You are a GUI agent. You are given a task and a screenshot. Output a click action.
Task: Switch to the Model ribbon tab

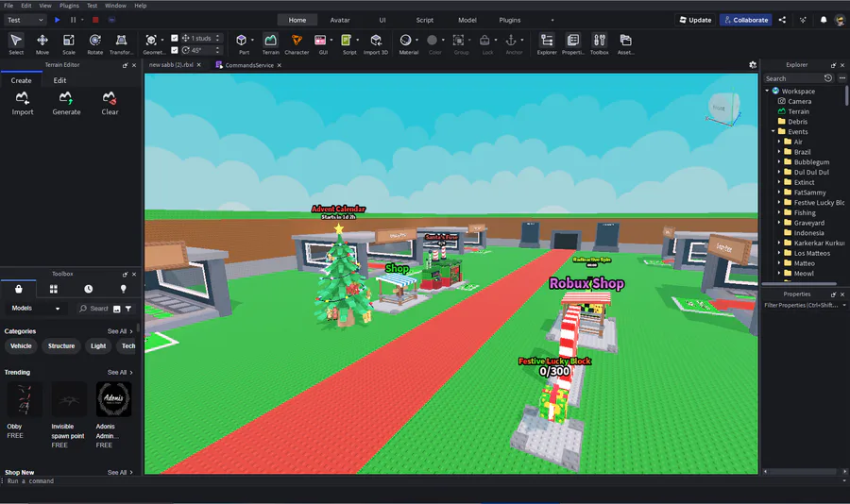coord(467,20)
